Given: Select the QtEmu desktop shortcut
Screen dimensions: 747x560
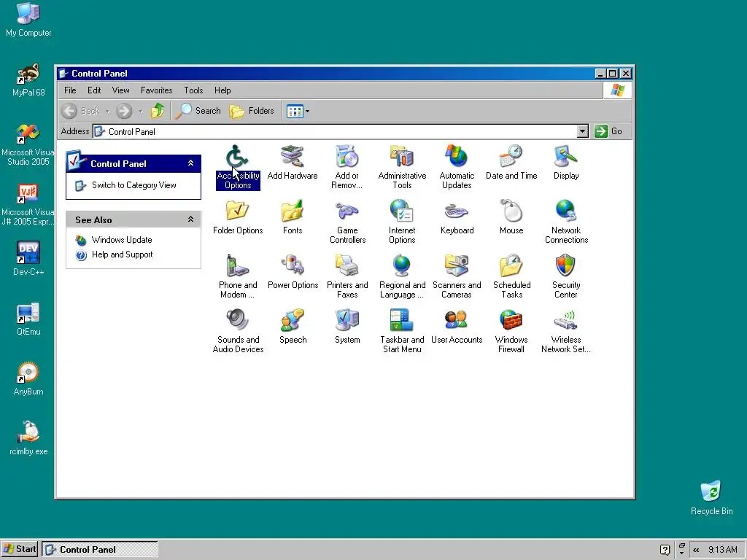Looking at the screenshot, I should (28, 319).
